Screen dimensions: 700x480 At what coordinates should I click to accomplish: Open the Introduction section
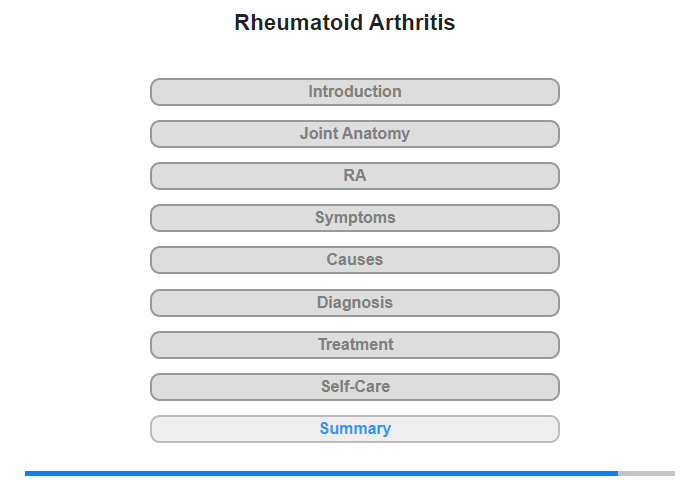click(355, 92)
